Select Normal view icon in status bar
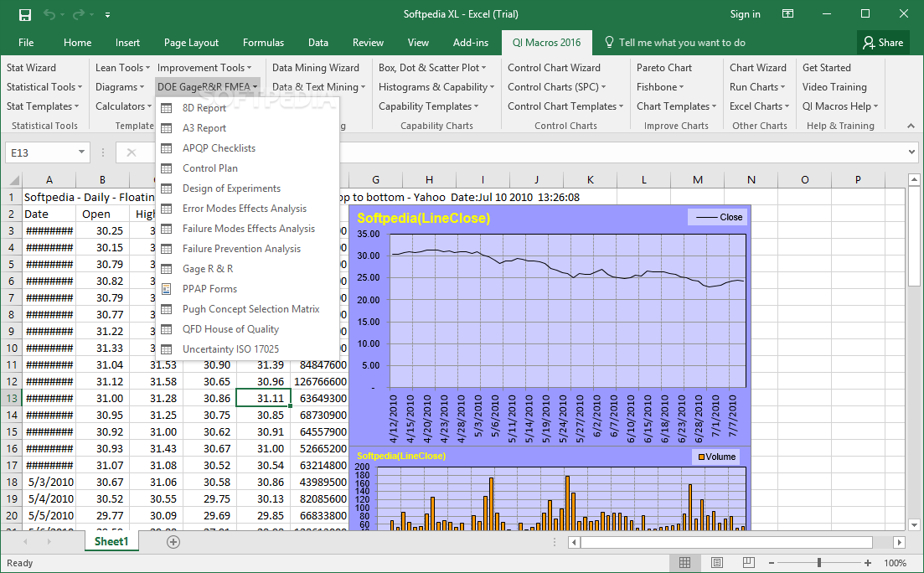The width and height of the screenshot is (924, 573). tap(684, 563)
